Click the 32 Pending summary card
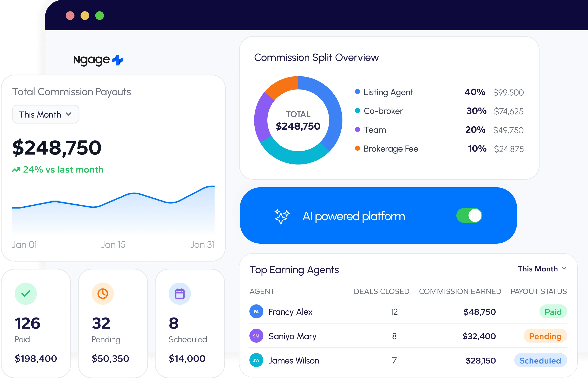Image resolution: width=588 pixels, height=378 pixels. pos(113,323)
